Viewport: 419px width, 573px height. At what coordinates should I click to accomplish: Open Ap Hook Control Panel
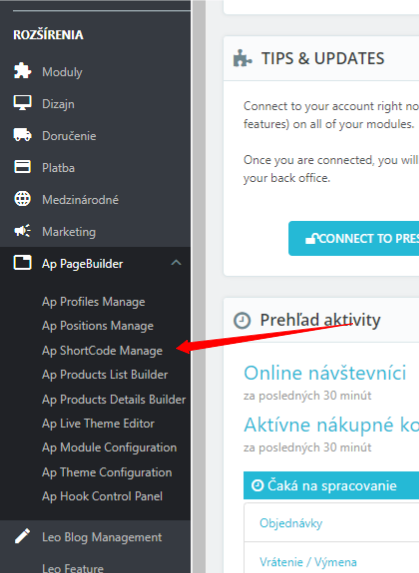tap(102, 496)
